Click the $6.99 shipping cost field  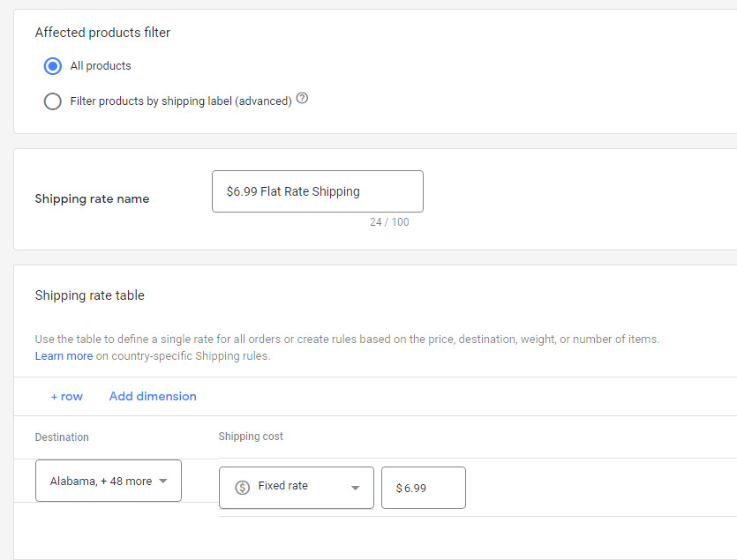click(423, 488)
